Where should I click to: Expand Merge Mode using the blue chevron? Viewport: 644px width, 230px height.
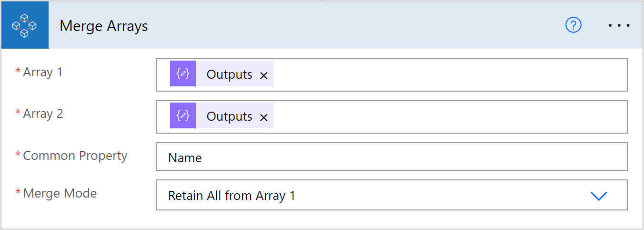(599, 196)
